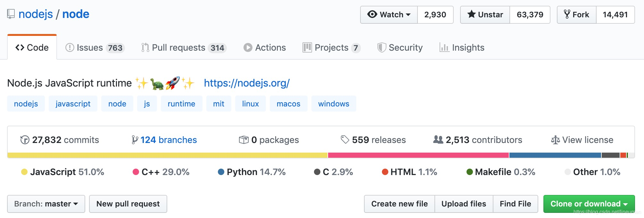Screen dimensions: 644x218
Task: Click the releases tag icon
Action: [345, 140]
